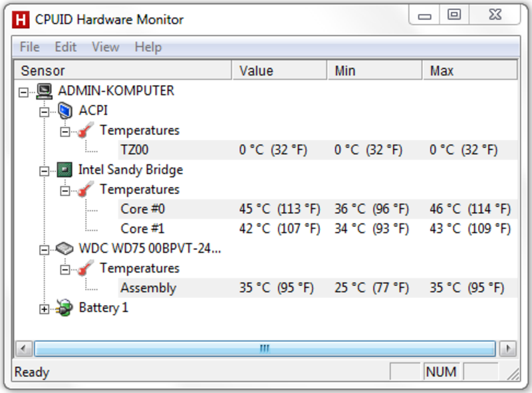The height and width of the screenshot is (393, 532).
Task: Maximize the Hardware Monitor window
Action: tap(454, 15)
